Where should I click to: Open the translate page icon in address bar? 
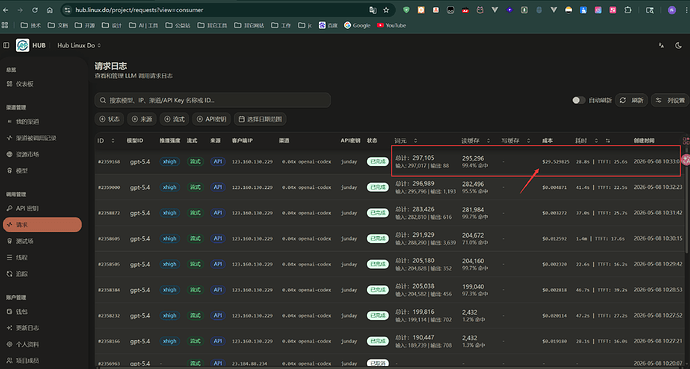click(373, 10)
